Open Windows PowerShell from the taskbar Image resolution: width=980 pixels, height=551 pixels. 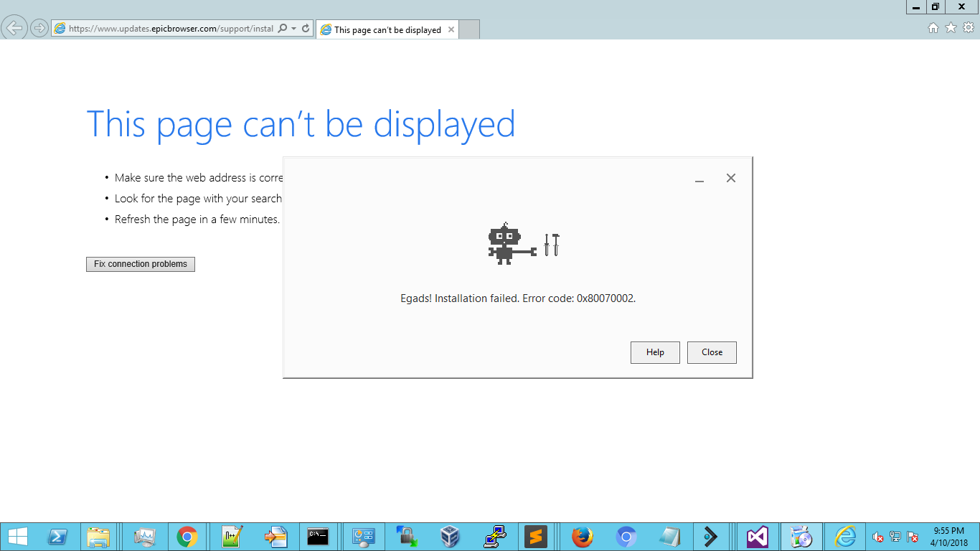pos(57,536)
